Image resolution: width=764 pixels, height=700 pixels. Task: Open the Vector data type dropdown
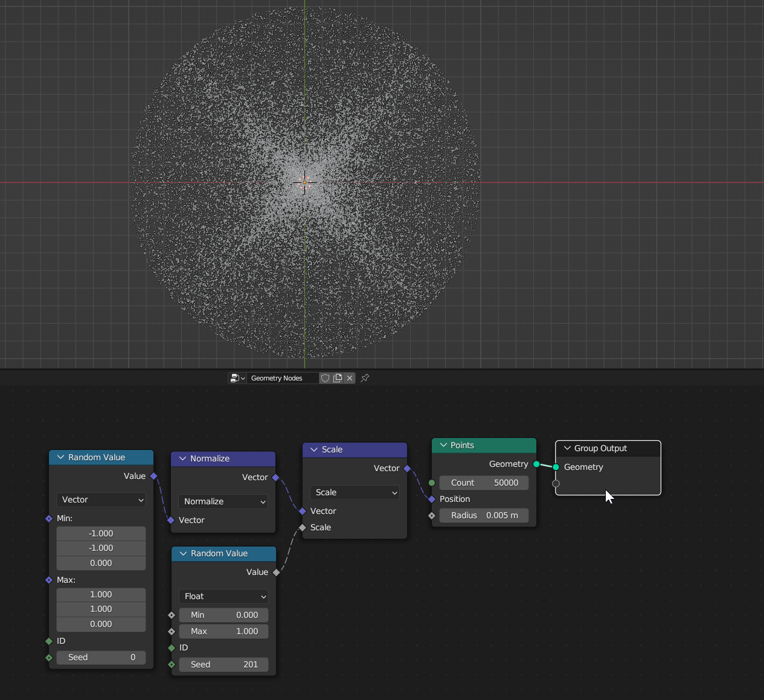coord(101,499)
